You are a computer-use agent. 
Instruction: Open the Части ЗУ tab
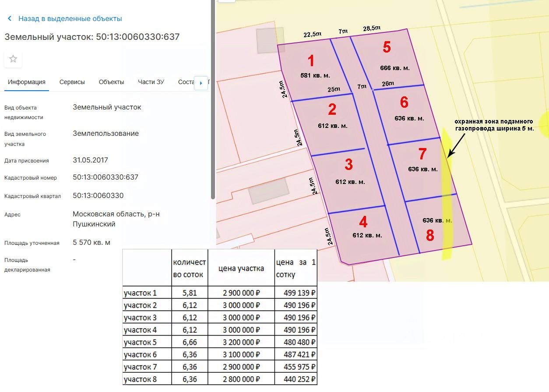(151, 82)
